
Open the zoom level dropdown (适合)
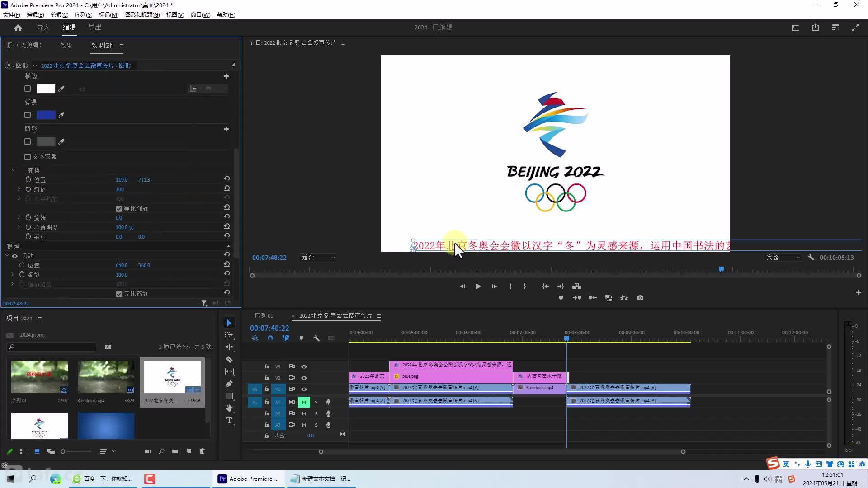(x=319, y=257)
